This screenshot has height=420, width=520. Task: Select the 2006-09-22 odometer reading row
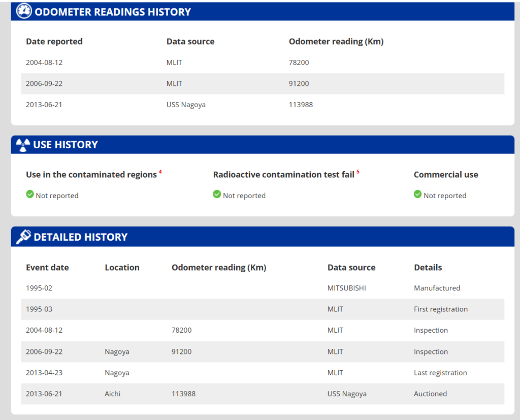coord(263,84)
